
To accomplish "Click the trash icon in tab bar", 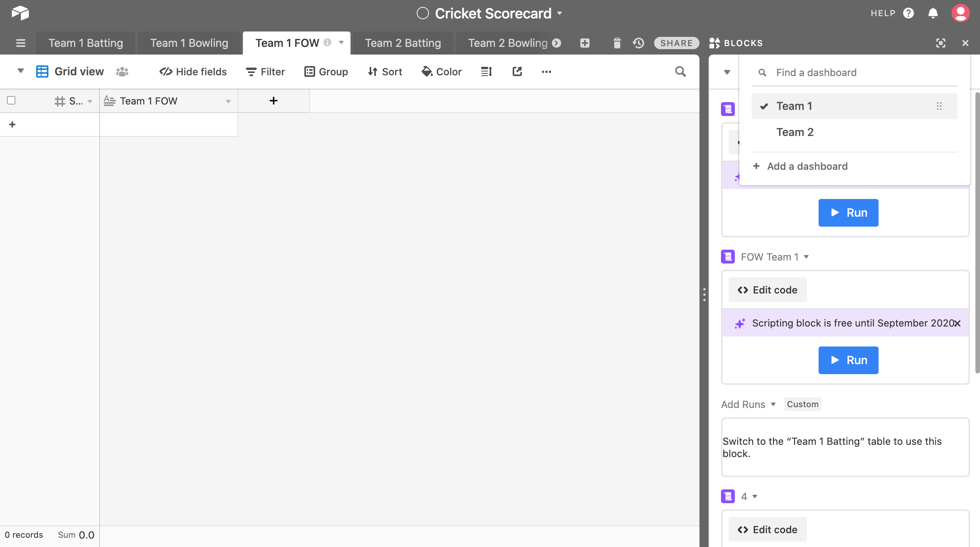I will point(617,43).
